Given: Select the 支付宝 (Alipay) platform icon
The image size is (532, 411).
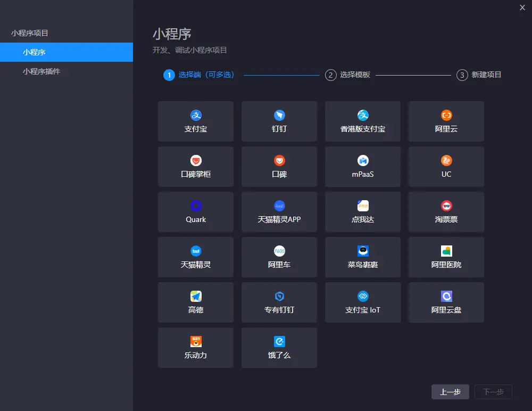Looking at the screenshot, I should 195,121.
